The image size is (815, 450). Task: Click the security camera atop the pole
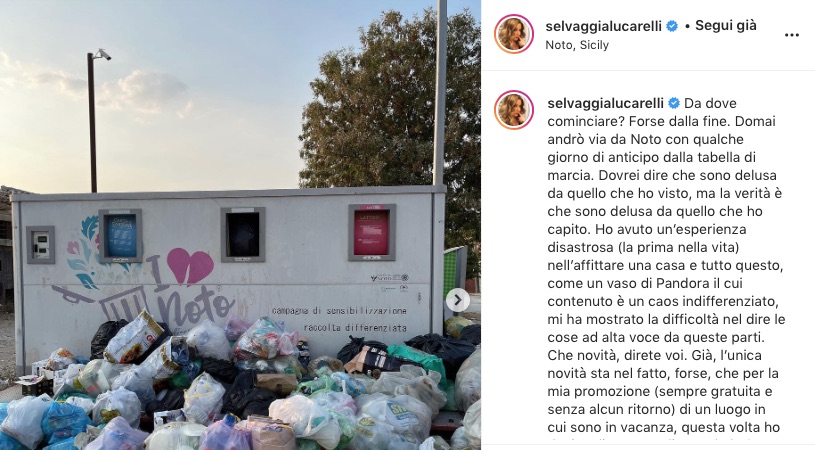tap(102, 54)
